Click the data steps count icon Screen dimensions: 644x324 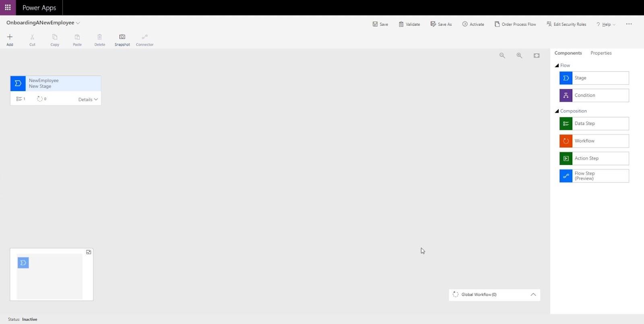point(19,99)
